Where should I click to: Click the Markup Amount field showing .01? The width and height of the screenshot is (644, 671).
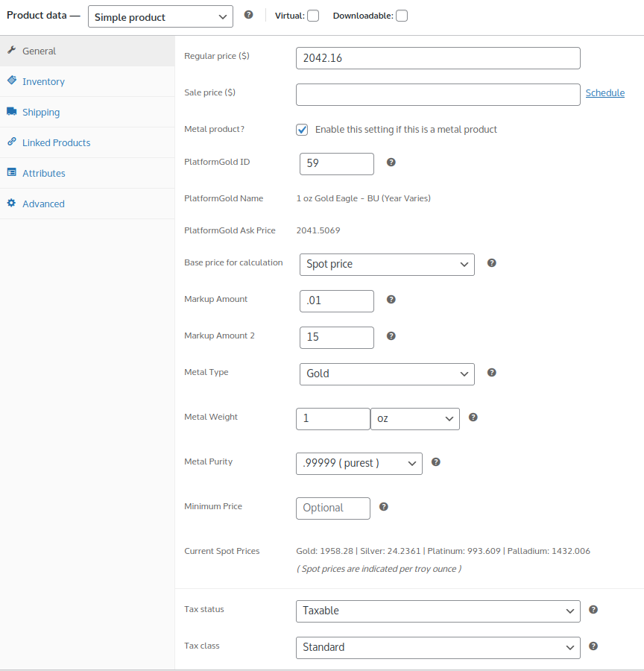coord(337,301)
